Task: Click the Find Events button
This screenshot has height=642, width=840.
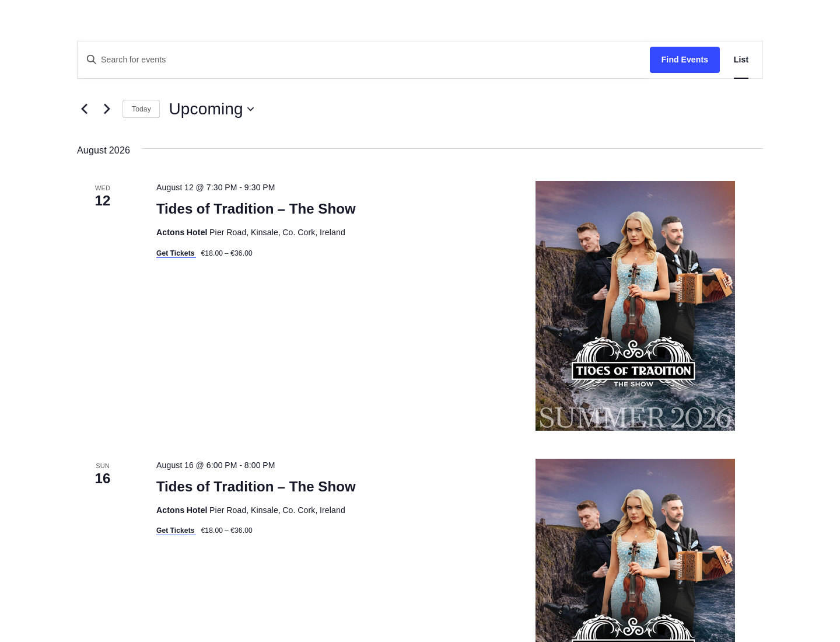Action: 685,60
